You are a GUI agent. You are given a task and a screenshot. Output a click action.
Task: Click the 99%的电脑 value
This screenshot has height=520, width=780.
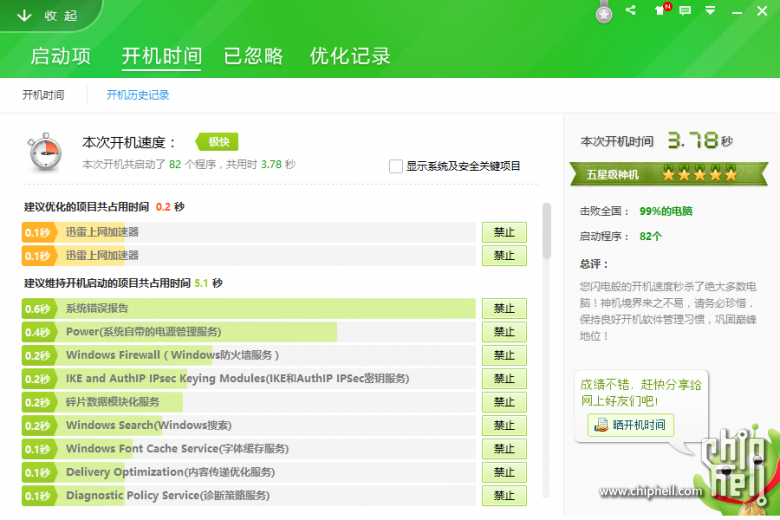[666, 211]
